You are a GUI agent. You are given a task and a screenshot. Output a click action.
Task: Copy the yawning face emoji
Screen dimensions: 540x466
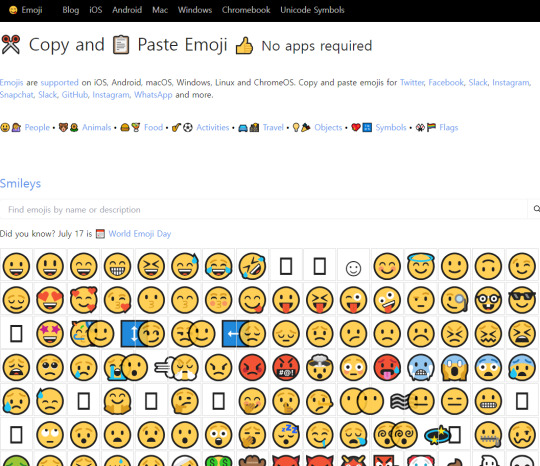tap(252, 435)
